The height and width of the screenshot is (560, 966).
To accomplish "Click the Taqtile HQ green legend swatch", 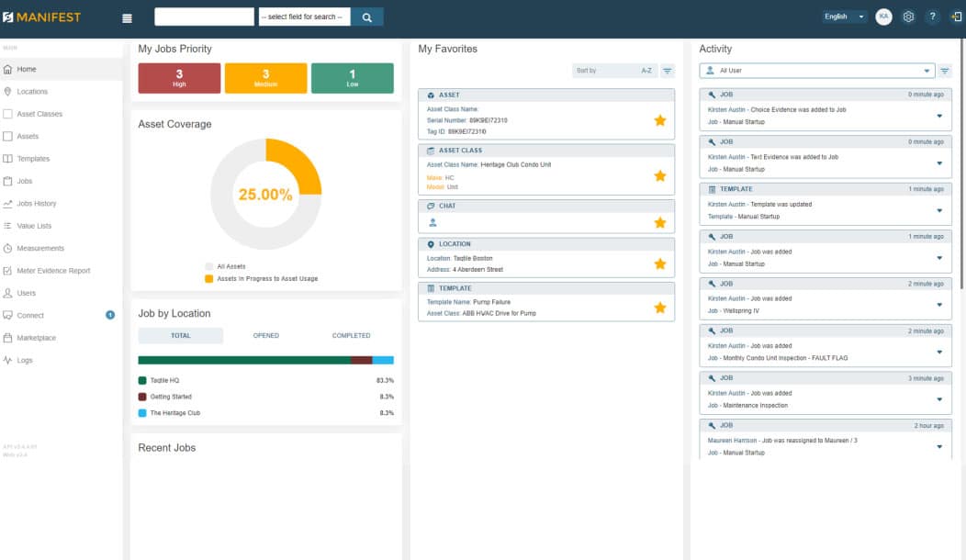I will click(x=142, y=381).
